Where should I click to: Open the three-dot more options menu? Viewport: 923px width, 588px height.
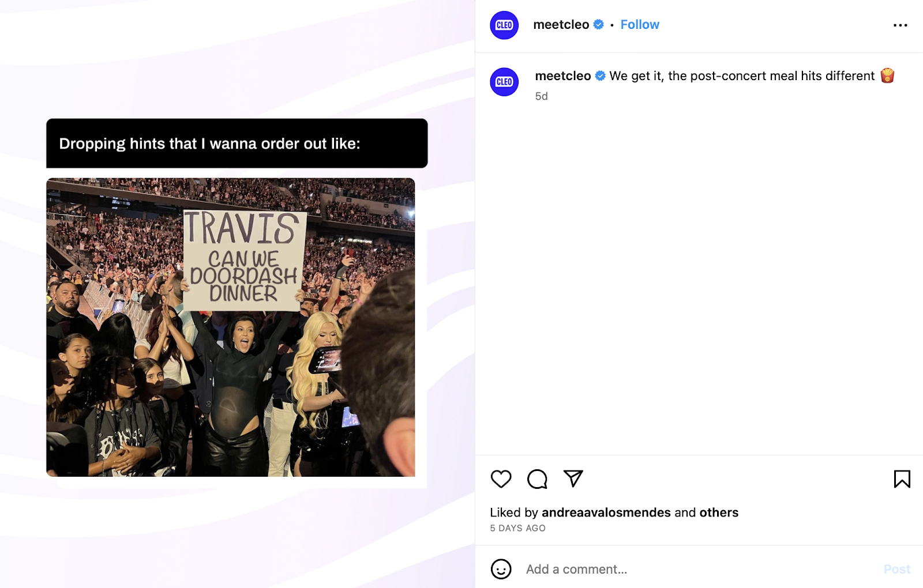(900, 25)
